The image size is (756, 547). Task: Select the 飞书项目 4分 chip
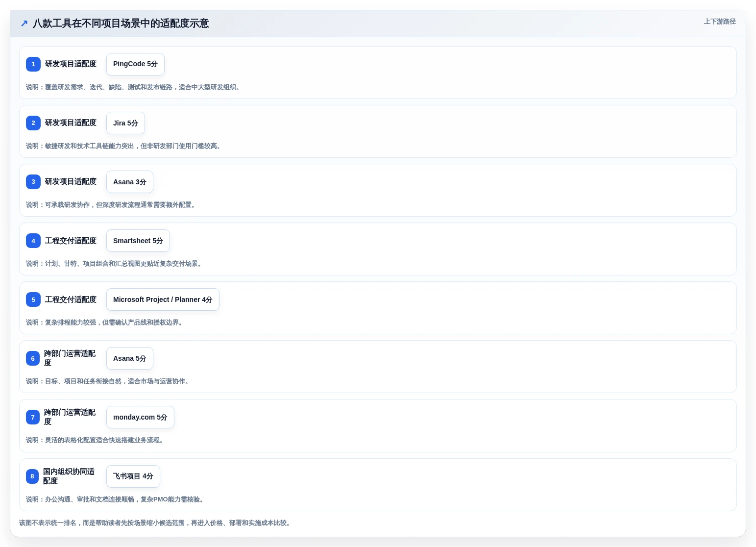click(x=133, y=476)
